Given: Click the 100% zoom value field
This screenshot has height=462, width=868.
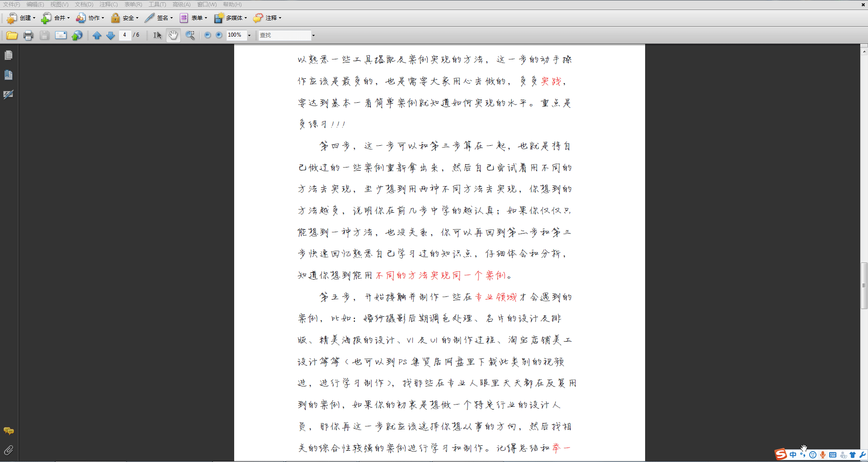Looking at the screenshot, I should pyautogui.click(x=236, y=35).
